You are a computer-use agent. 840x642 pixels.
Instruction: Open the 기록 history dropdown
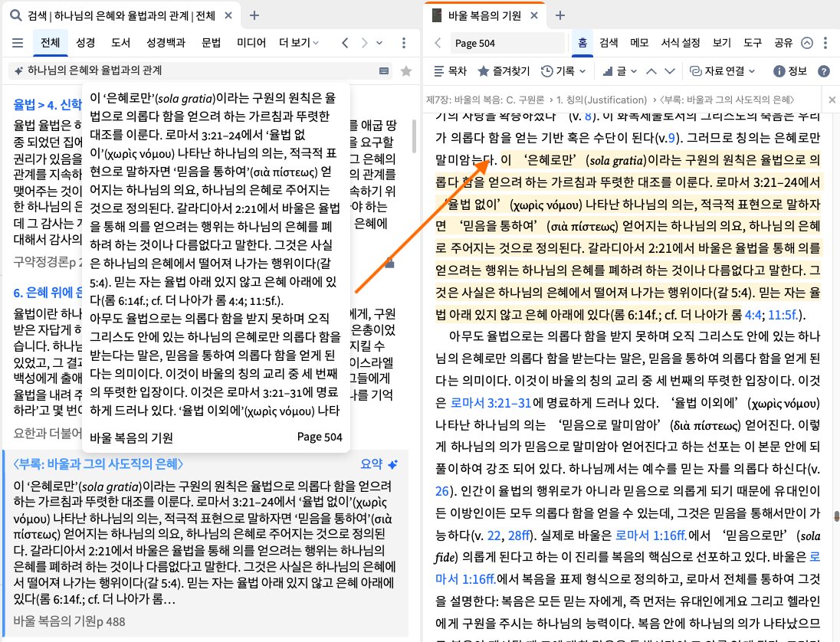coord(563,70)
